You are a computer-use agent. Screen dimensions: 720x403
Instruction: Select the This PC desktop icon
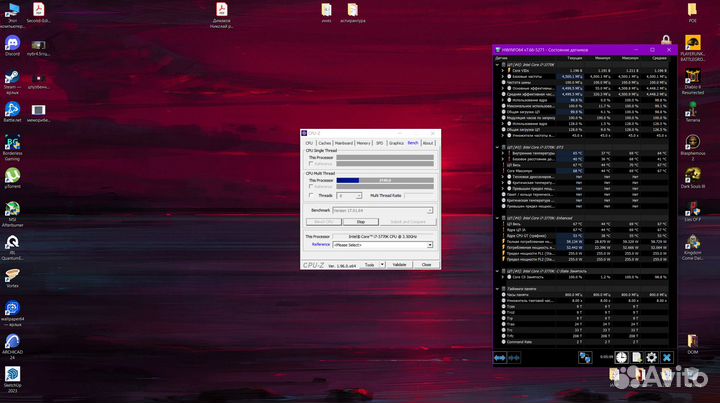[12, 15]
